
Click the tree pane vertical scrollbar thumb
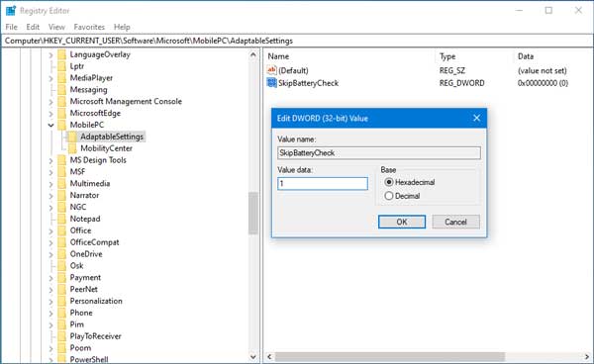pos(253,213)
